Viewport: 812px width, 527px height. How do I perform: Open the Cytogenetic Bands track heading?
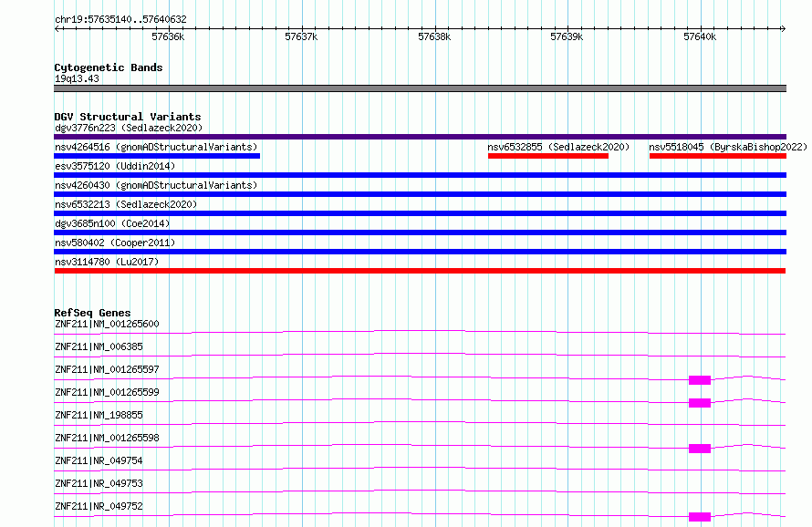click(x=109, y=67)
